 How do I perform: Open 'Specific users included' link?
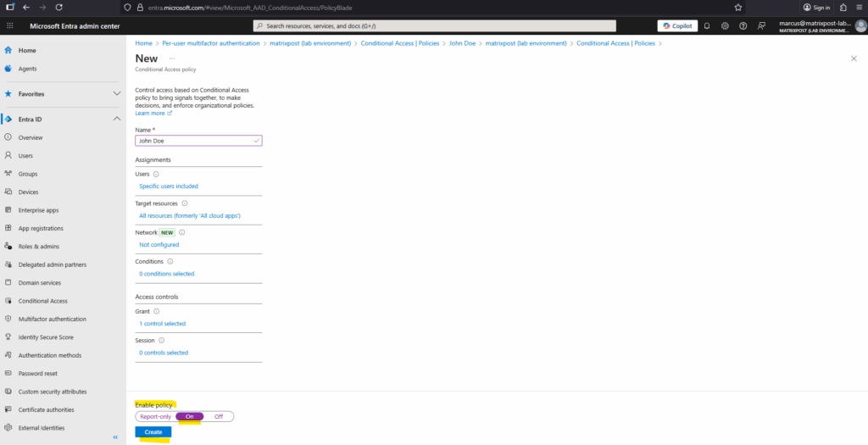click(169, 186)
